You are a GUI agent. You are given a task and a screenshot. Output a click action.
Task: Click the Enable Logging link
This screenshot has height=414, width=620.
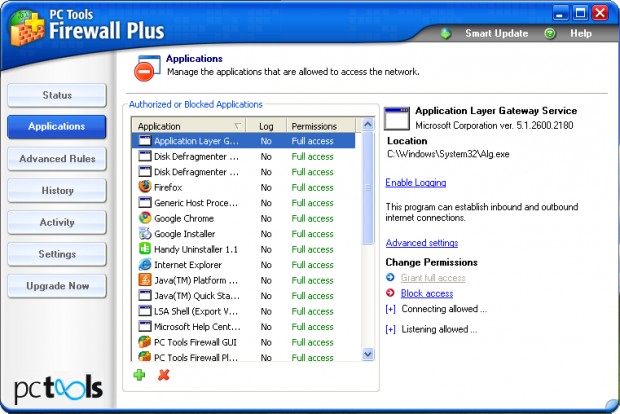[x=416, y=183]
